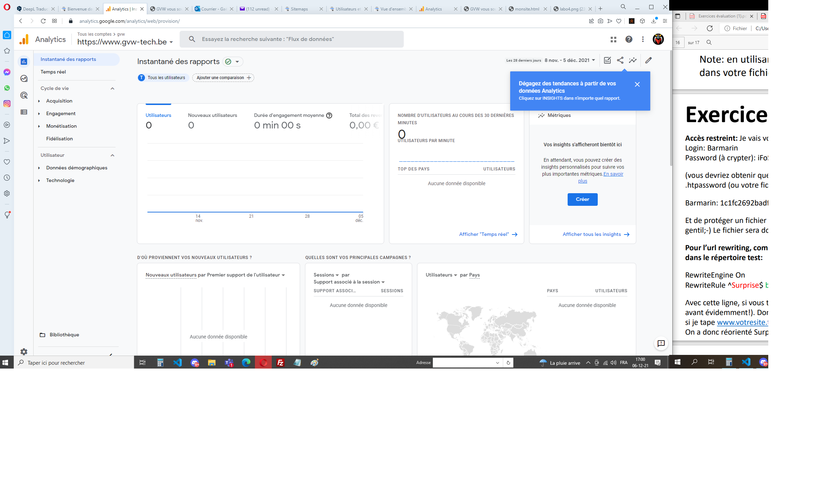
Task: Open report status check dropdown
Action: [233, 62]
